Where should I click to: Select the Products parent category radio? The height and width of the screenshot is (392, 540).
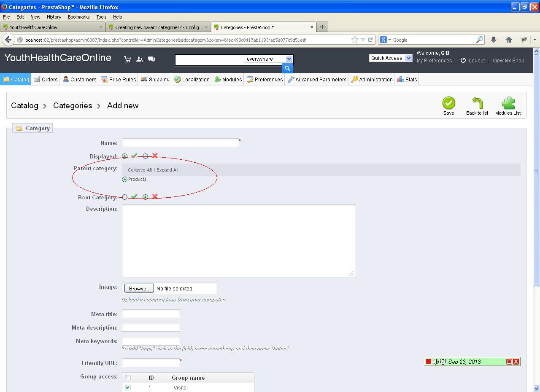[x=124, y=179]
